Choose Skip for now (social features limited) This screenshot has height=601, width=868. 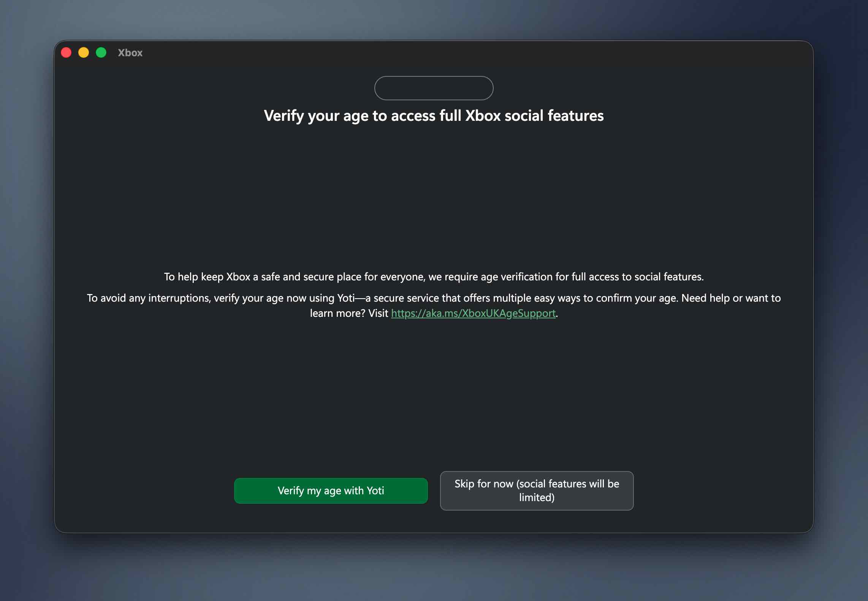pos(537,490)
